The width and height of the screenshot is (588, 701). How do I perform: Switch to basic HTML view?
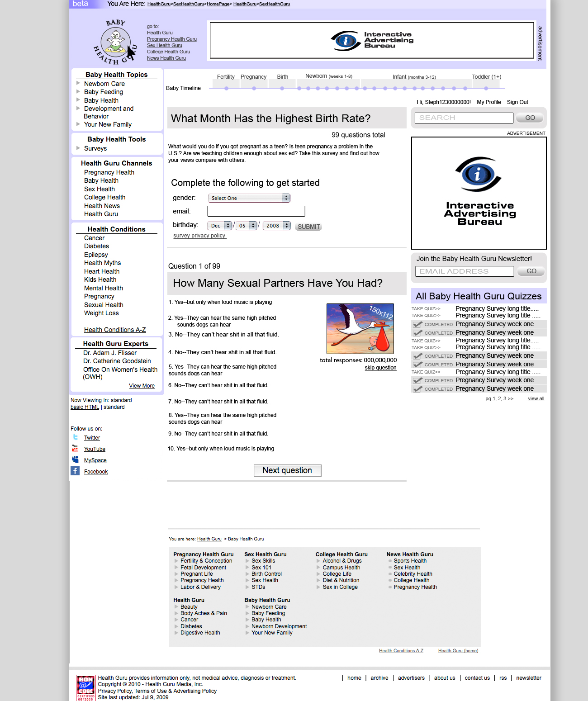tap(85, 407)
